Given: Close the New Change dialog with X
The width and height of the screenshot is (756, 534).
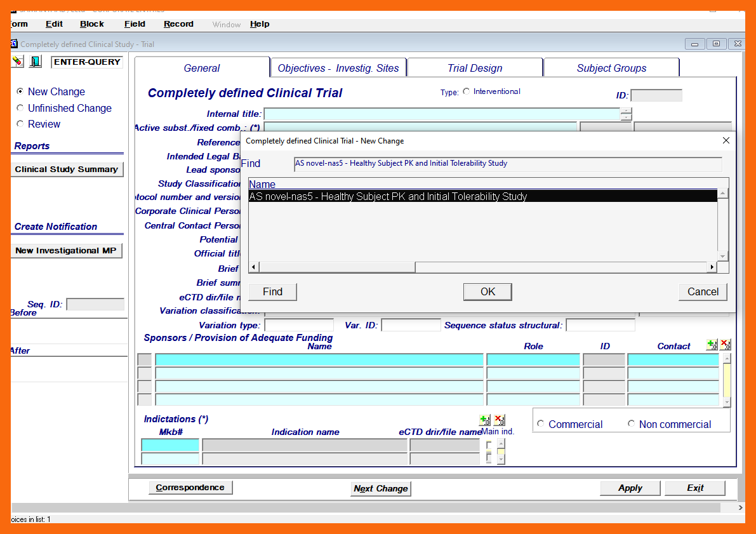Looking at the screenshot, I should [726, 140].
